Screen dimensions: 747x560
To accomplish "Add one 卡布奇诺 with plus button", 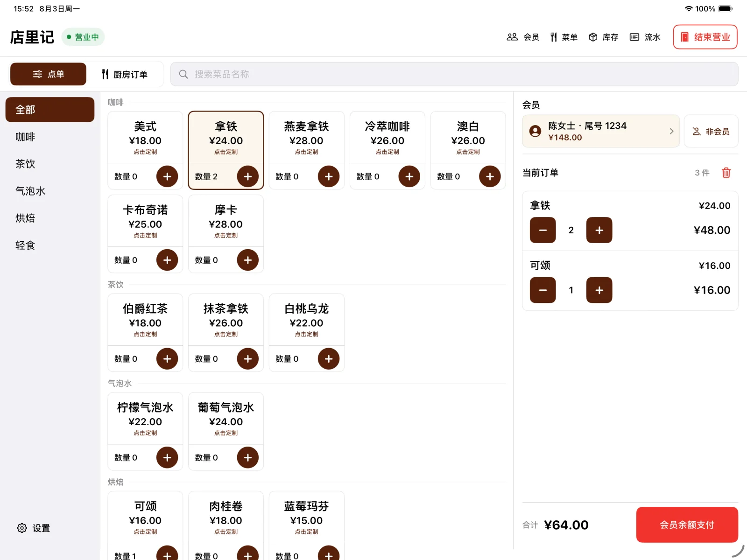I will tap(167, 260).
